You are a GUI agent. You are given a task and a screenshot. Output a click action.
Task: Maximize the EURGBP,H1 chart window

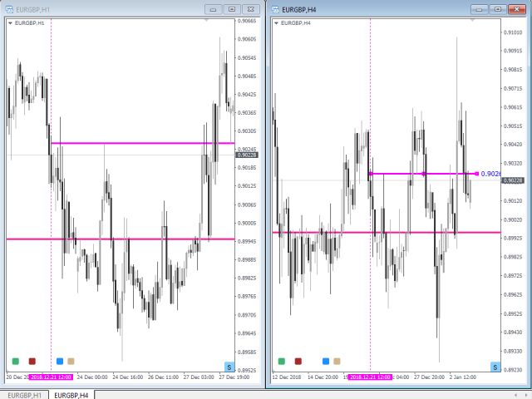[x=232, y=9]
